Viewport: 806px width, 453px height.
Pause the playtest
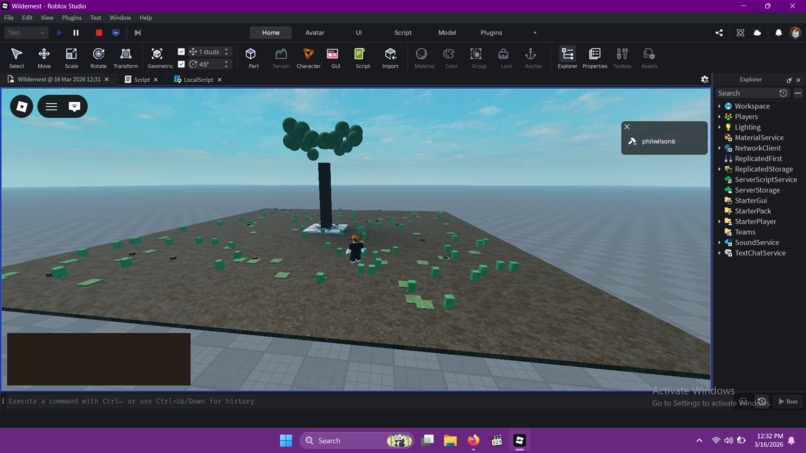click(x=76, y=32)
